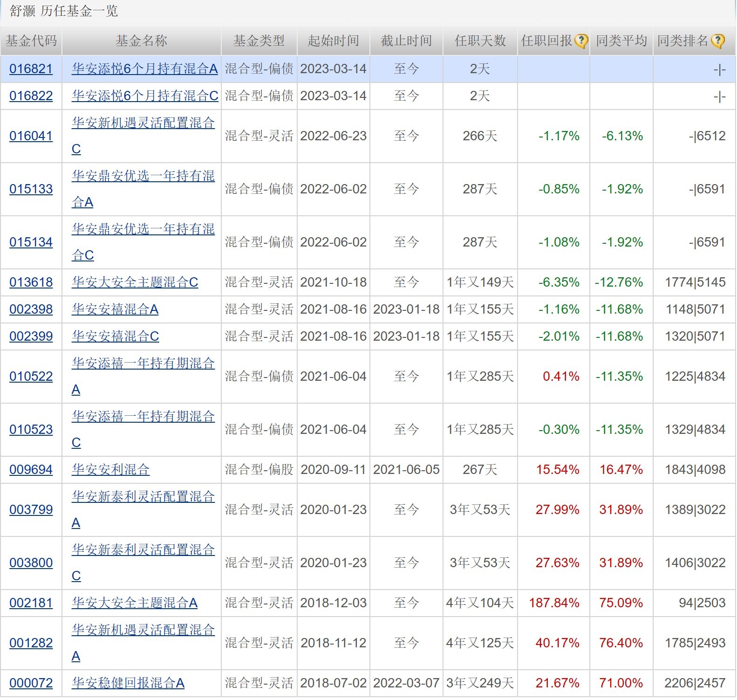Select the 187.84% return value

(554, 603)
